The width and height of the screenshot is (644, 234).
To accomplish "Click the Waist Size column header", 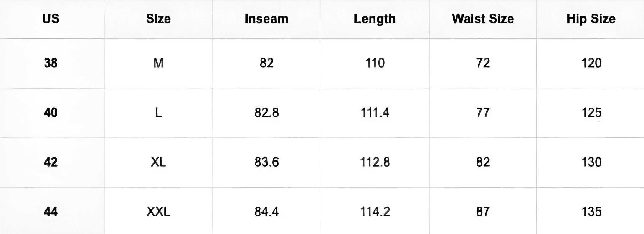I will coord(483,19).
